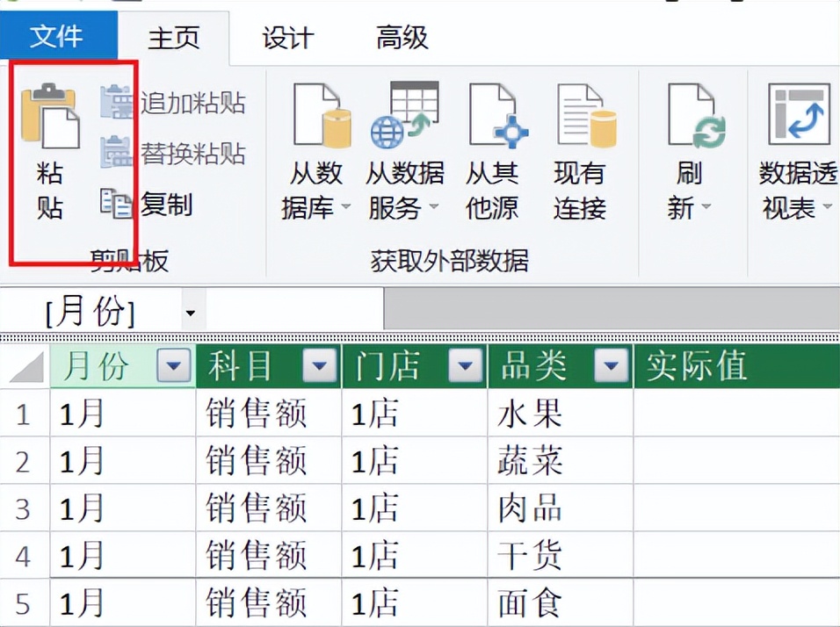Viewport: 840px width, 627px height.
Task: Click the 1月 cell in row 4
Action: [x=123, y=555]
